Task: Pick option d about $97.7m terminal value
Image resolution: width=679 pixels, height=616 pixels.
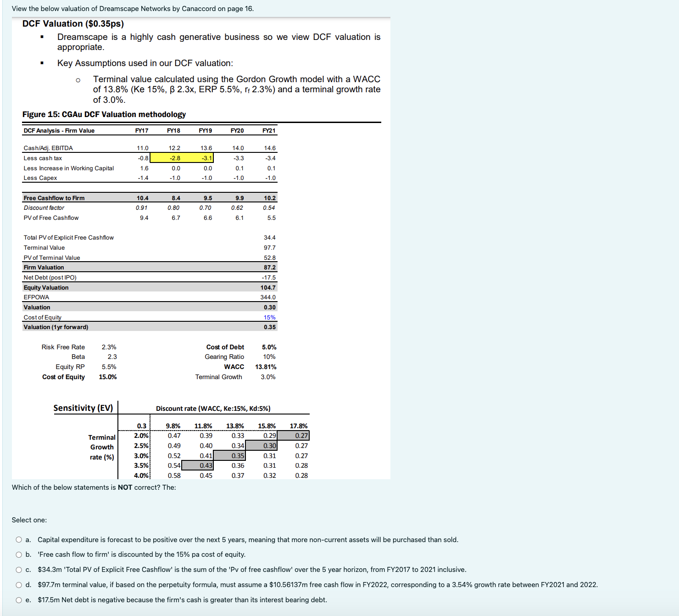Action: point(18,585)
